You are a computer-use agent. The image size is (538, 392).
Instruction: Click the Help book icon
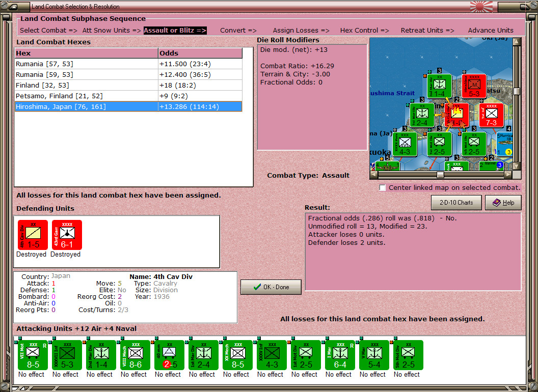pos(497,203)
